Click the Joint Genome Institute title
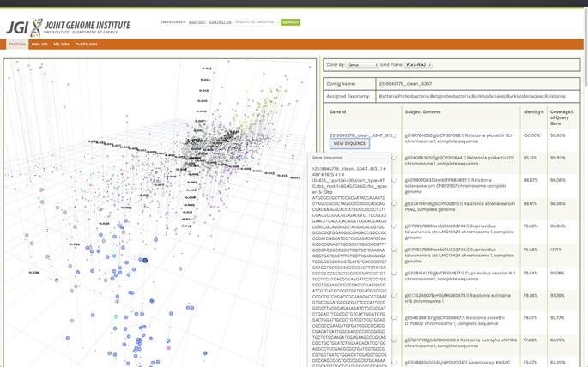 (x=88, y=26)
